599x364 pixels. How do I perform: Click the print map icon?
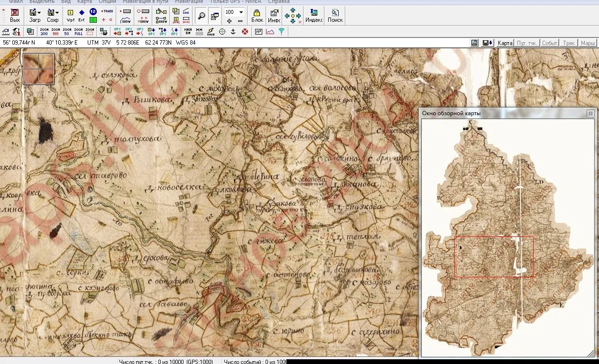point(103,32)
